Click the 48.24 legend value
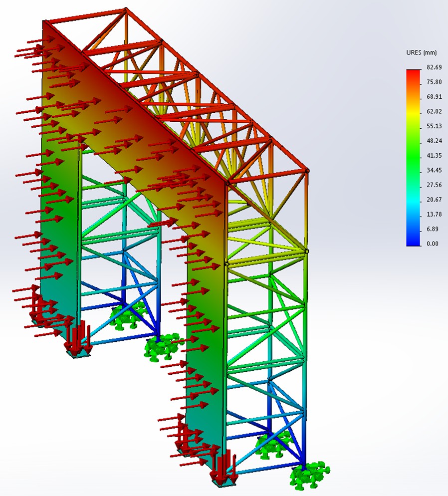Viewport: 448px width, 496px height. click(x=434, y=141)
